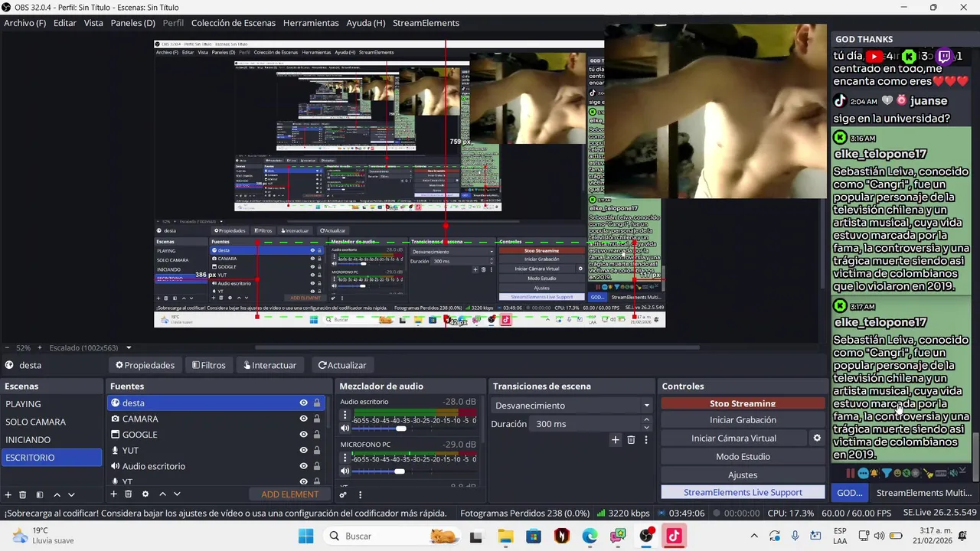Screen dimensions: 980x551
Task: Open the Windows Start menu
Action: point(305,536)
